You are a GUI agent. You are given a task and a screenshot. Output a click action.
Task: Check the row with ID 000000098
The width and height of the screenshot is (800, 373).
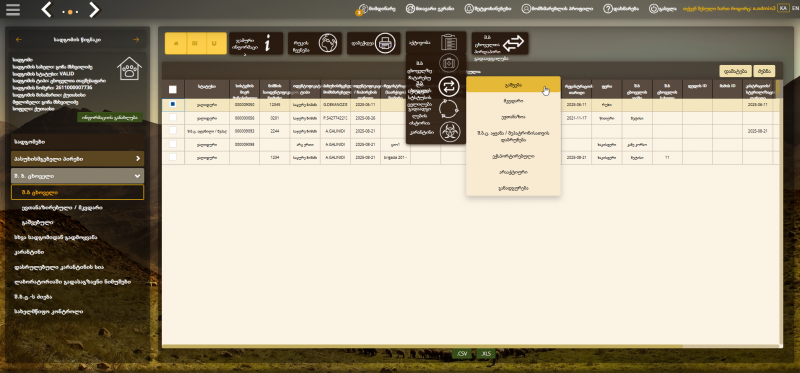tap(172, 144)
